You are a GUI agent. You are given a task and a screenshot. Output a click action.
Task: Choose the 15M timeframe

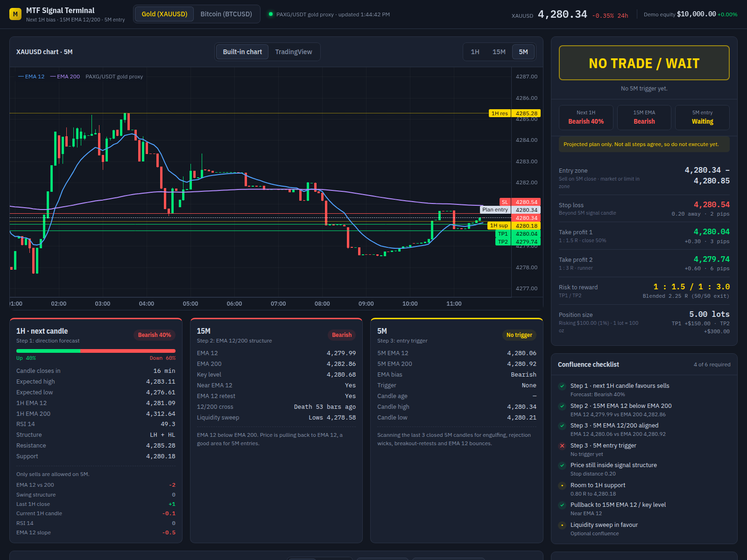pos(499,52)
